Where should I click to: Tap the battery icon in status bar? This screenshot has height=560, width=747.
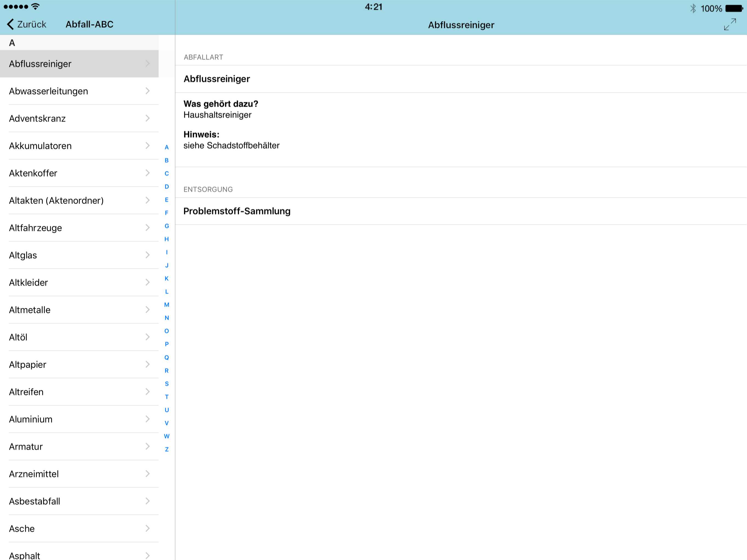[x=734, y=8]
